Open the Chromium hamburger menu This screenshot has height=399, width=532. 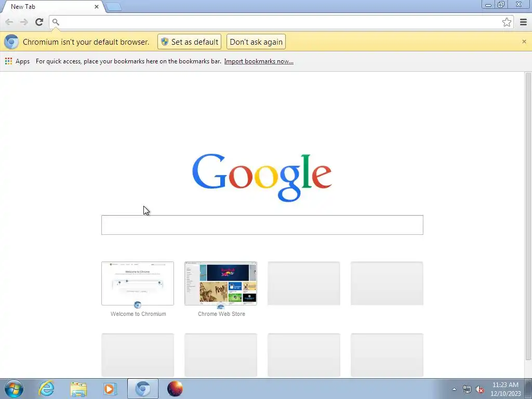523,22
